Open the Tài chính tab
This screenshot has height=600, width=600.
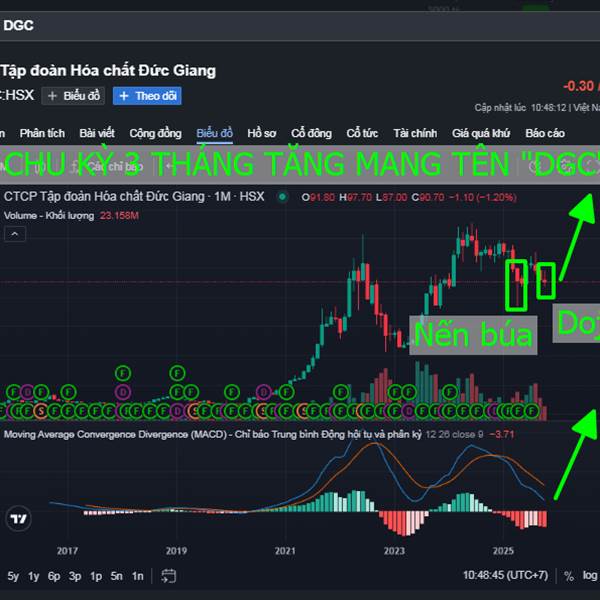[415, 133]
